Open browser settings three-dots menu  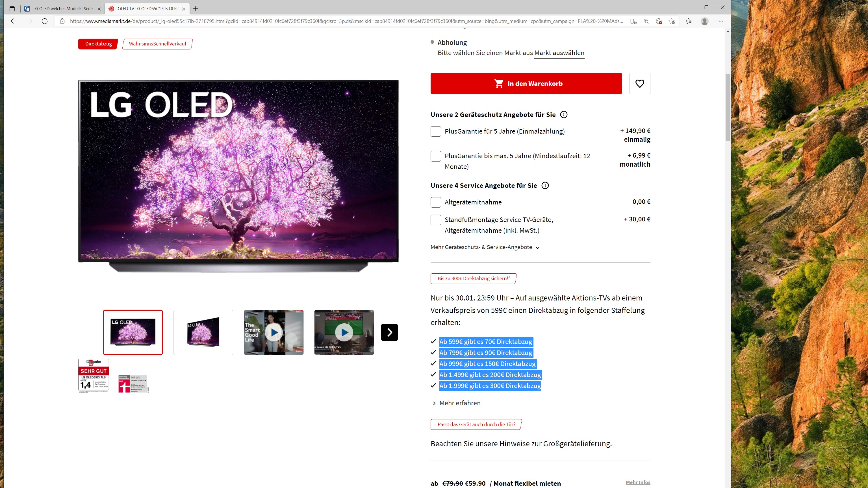pos(721,21)
